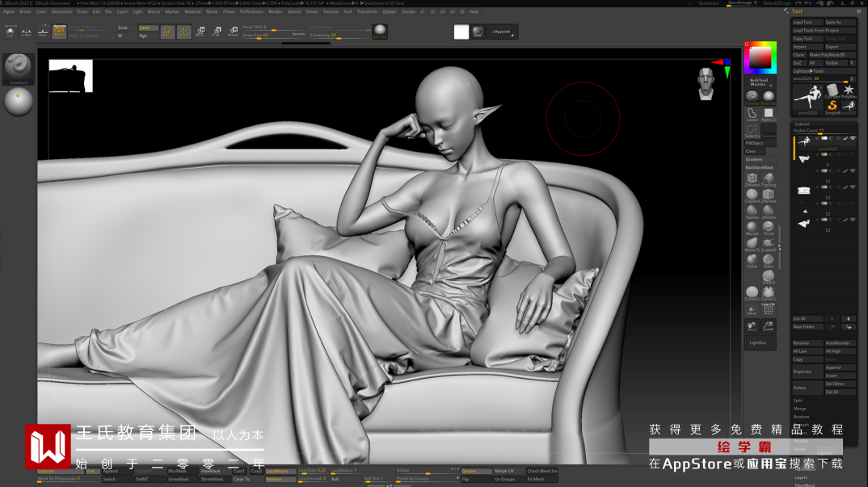This screenshot has height=487, width=868.
Task: Select the Inflat brush
Action: (x=752, y=260)
